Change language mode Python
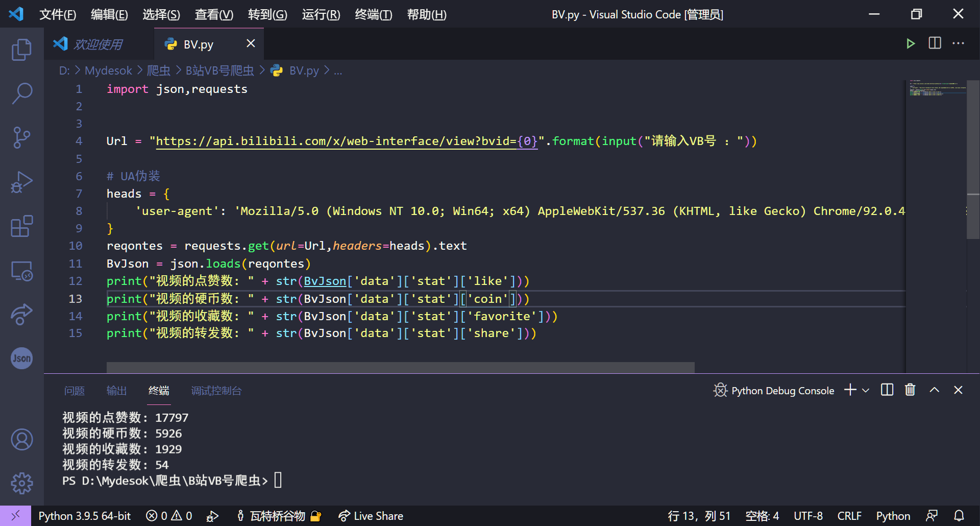Screen dimensions: 980x526 [893, 516]
